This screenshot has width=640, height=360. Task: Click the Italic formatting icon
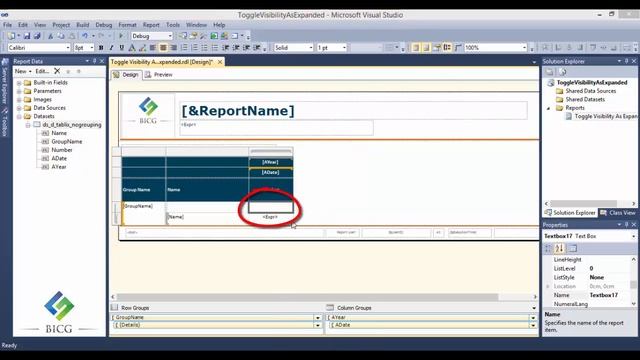point(111,48)
